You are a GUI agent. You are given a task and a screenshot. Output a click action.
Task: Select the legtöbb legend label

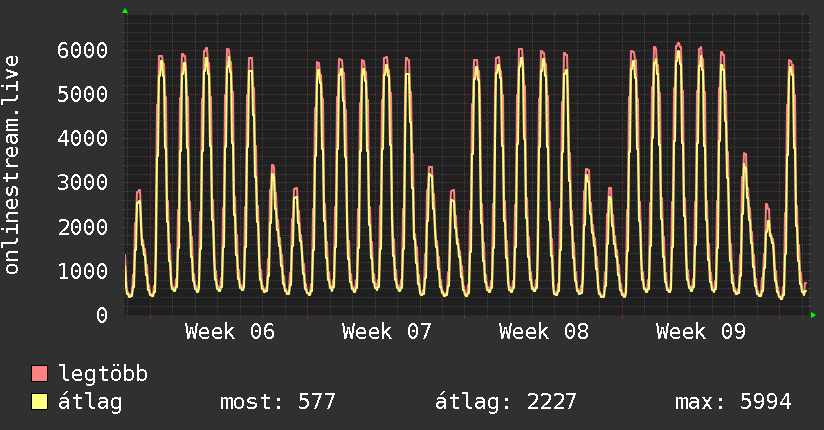point(103,373)
